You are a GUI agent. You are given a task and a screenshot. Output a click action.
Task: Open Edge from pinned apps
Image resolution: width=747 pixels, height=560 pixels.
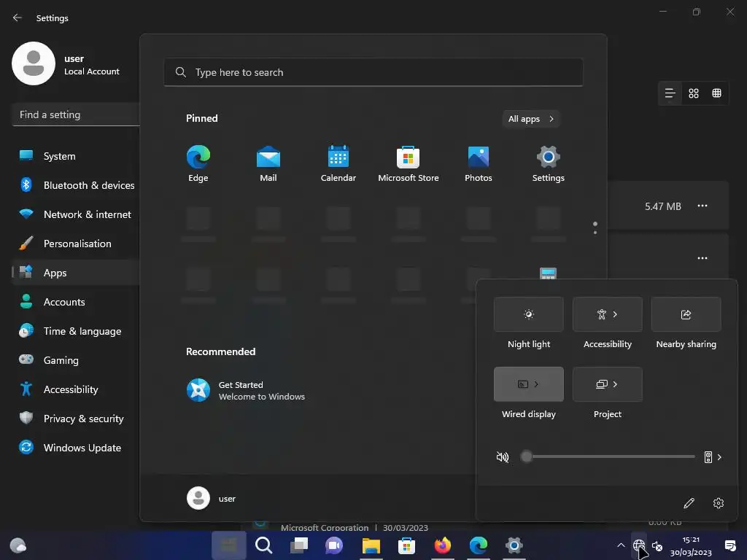198,164
